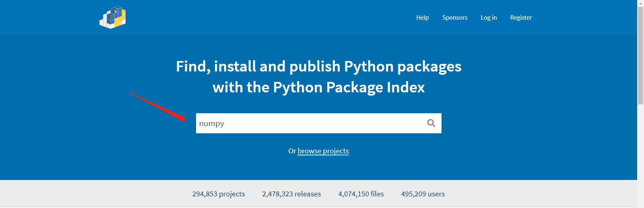Click the '495,209 users' statistic

pyautogui.click(x=423, y=194)
